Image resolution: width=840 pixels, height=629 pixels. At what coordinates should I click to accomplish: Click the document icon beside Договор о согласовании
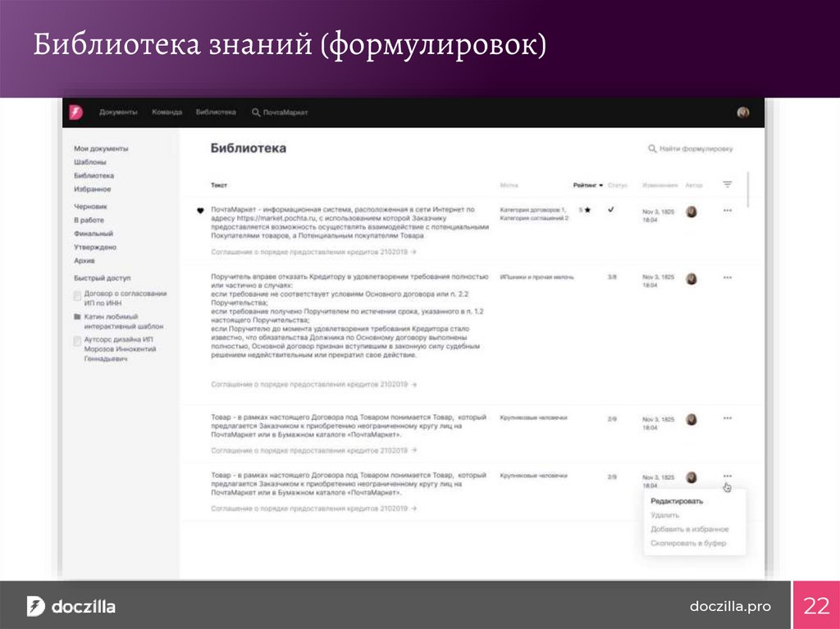pos(77,295)
